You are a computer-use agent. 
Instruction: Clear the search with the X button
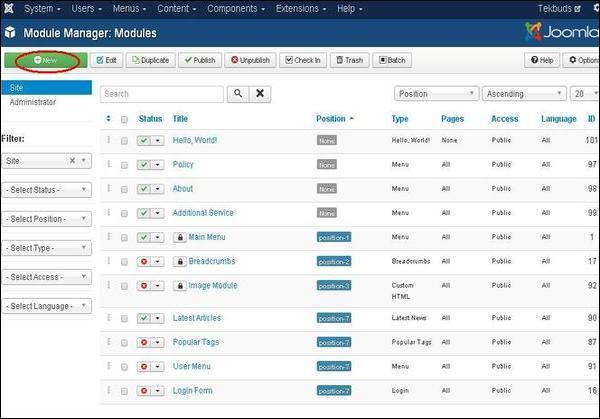[x=260, y=94]
